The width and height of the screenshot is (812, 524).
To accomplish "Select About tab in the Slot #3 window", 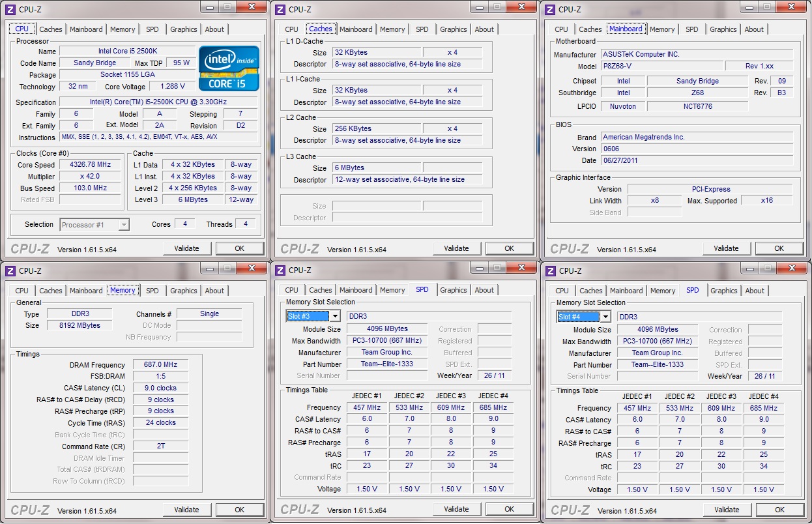I will coord(484,290).
